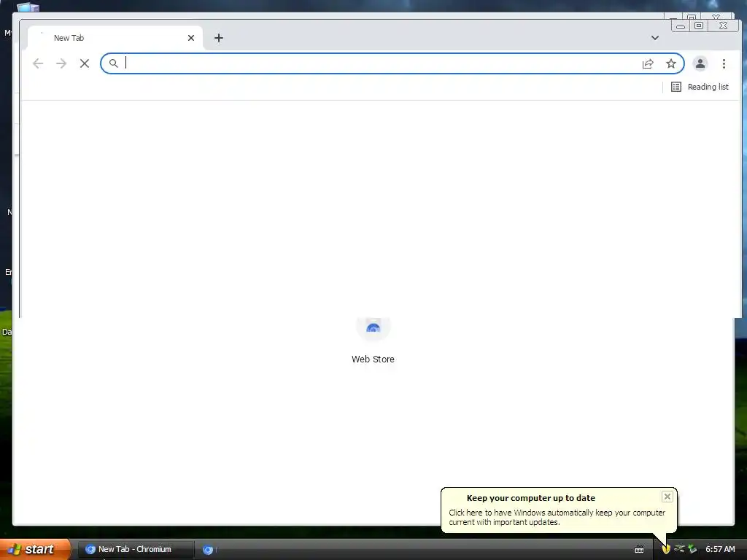Stop loading the page with X button
This screenshot has height=560, width=747.
85,63
